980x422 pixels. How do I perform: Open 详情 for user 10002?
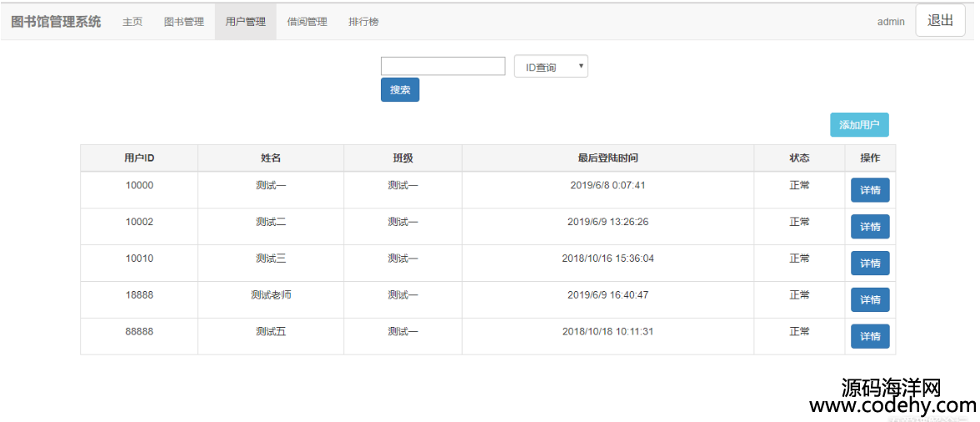tap(870, 227)
